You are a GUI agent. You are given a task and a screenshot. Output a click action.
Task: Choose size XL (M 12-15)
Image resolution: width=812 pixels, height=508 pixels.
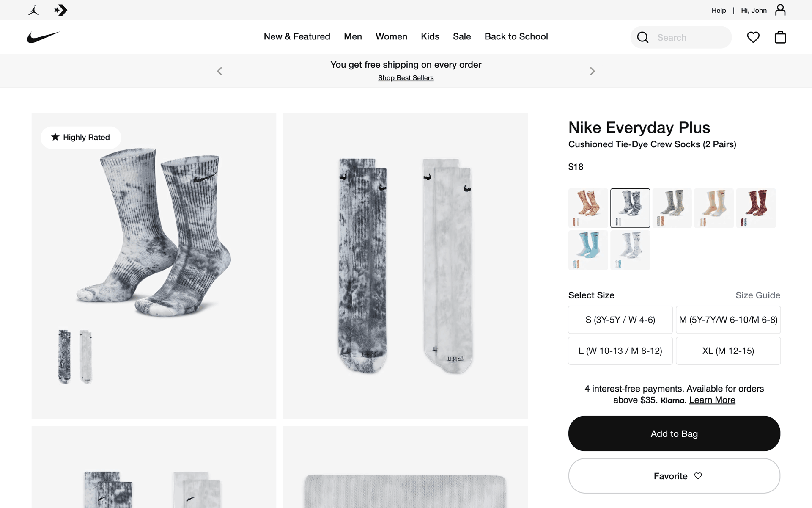click(x=728, y=351)
